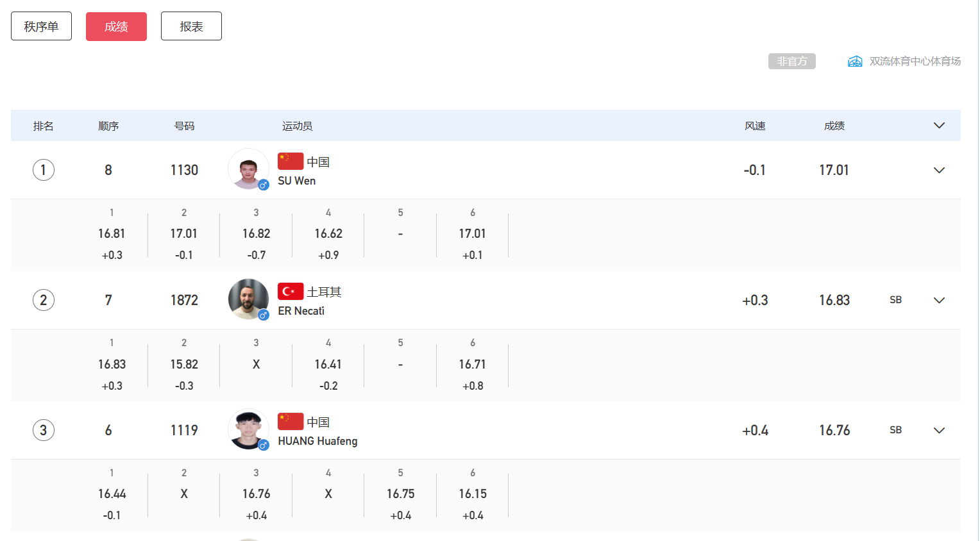Click the male gender badge on SU Wen's photo
The image size is (980, 541).
264,185
